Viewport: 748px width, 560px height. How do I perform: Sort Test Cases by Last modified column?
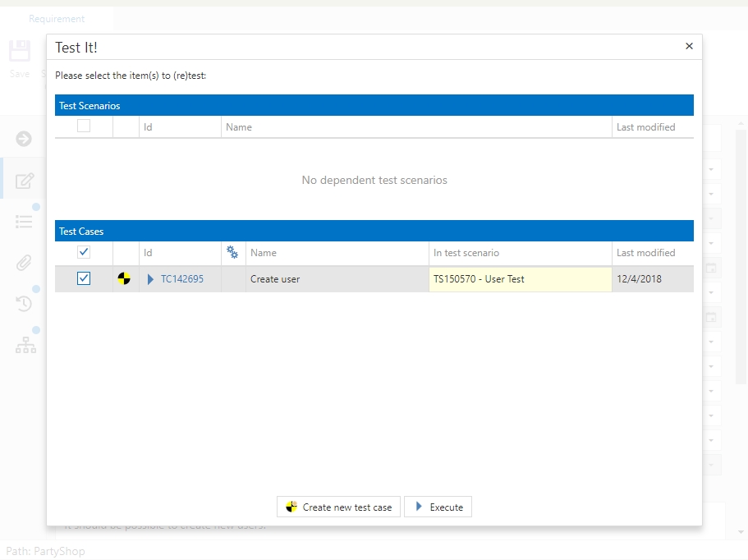pyautogui.click(x=645, y=253)
